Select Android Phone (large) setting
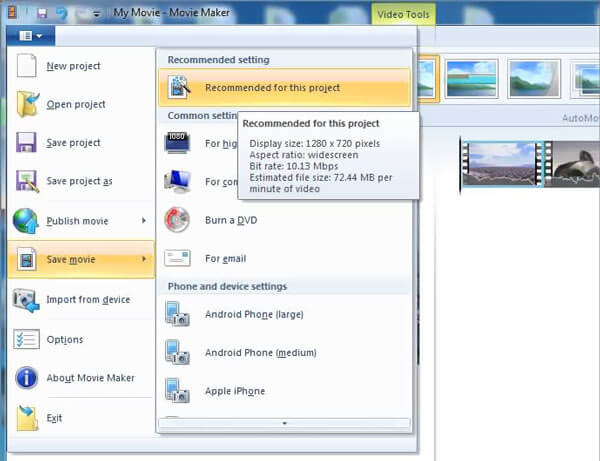The width and height of the screenshot is (600, 461). point(284,314)
